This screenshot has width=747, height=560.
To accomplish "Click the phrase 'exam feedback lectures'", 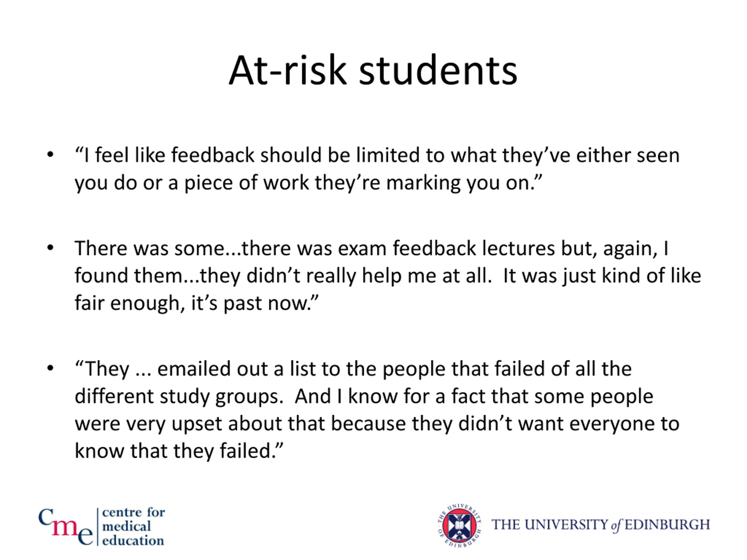I will click(x=446, y=249).
